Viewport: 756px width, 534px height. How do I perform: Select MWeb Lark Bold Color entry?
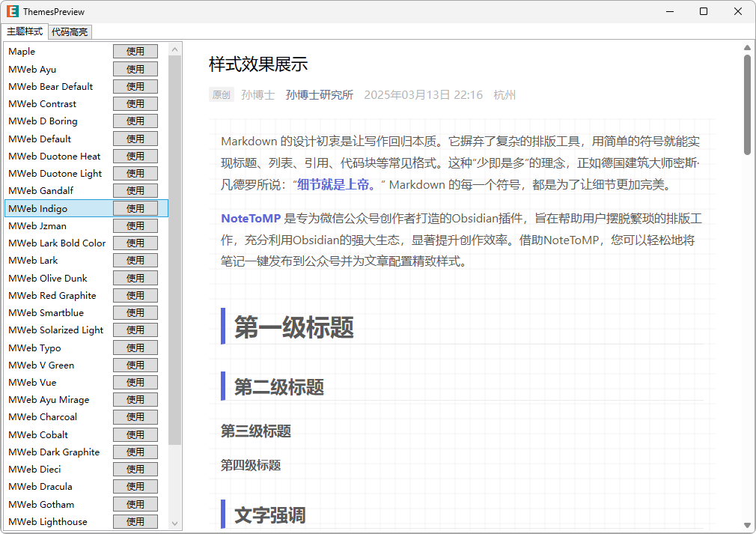57,243
